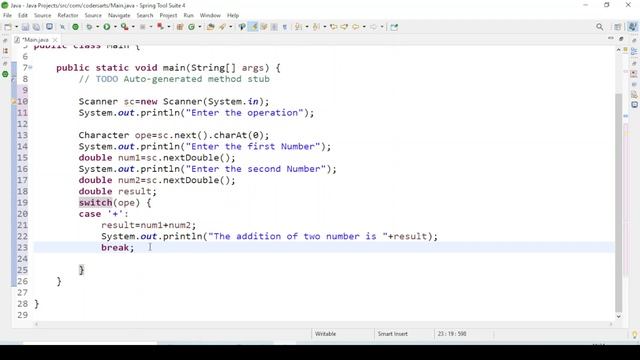This screenshot has height=360, width=640.
Task: Expand the Back history dropdown arrow
Action: [x=364, y=27]
